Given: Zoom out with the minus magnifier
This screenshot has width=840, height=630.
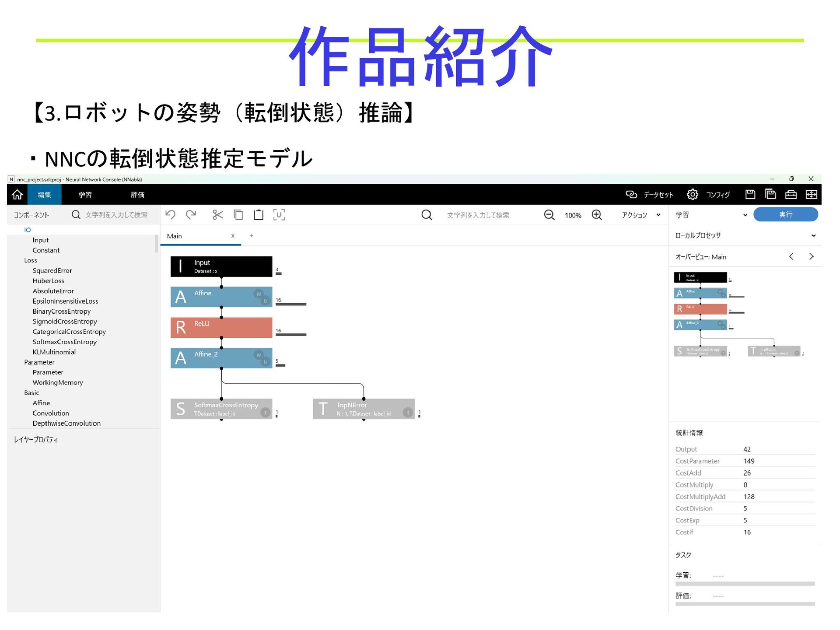Looking at the screenshot, I should coord(549,215).
